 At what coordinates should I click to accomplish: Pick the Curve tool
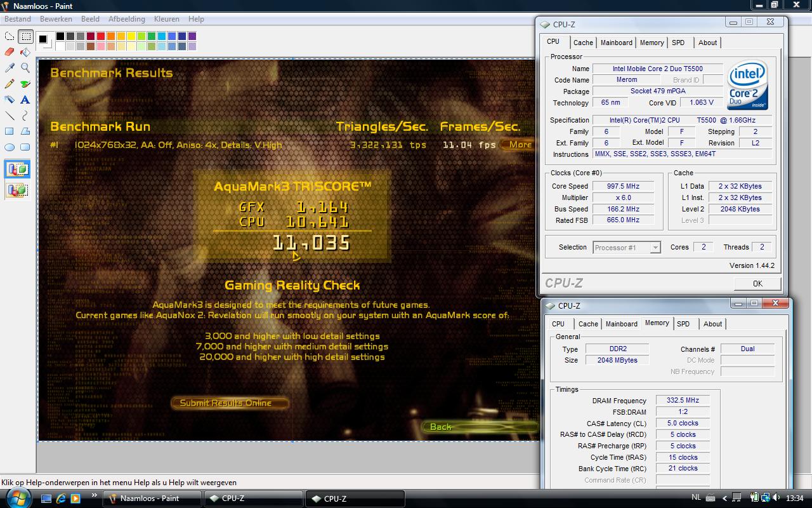click(x=25, y=116)
